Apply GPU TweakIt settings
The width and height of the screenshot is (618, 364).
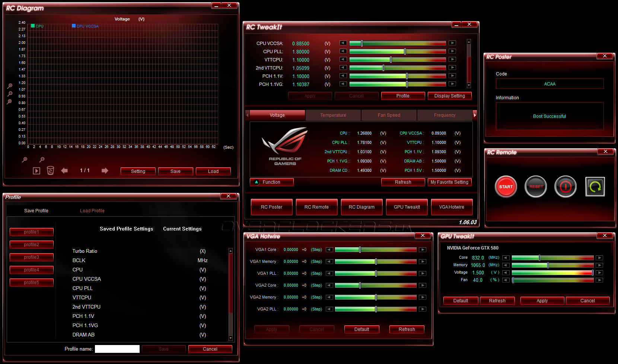tap(542, 301)
